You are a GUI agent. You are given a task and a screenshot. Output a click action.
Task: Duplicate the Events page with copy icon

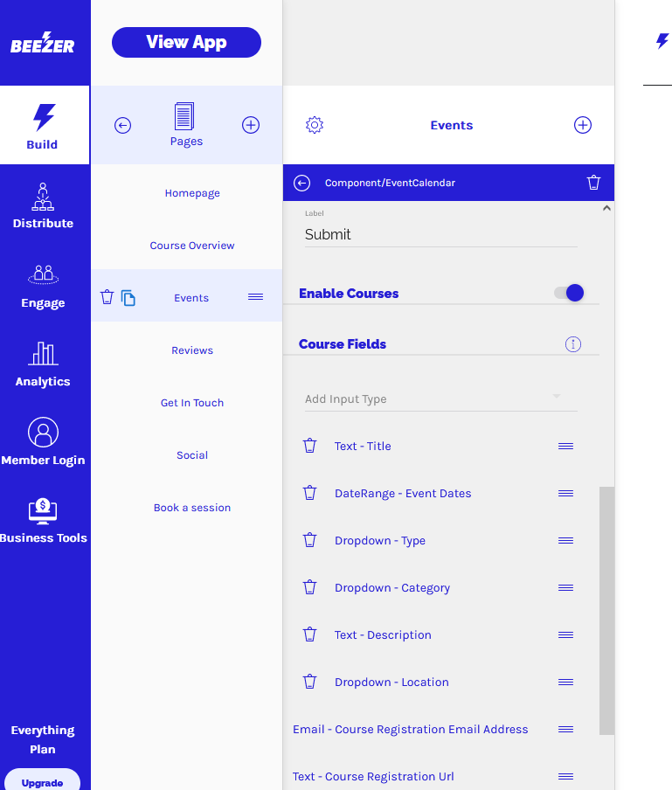128,298
